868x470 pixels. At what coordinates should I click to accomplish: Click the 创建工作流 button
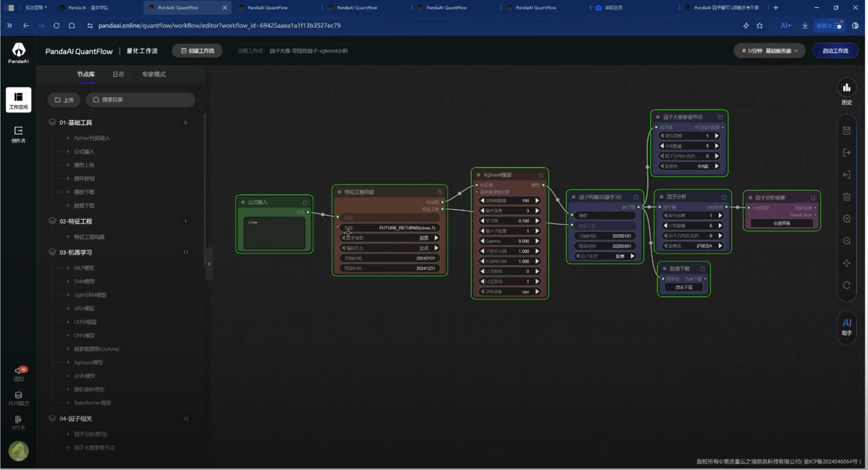pyautogui.click(x=197, y=51)
